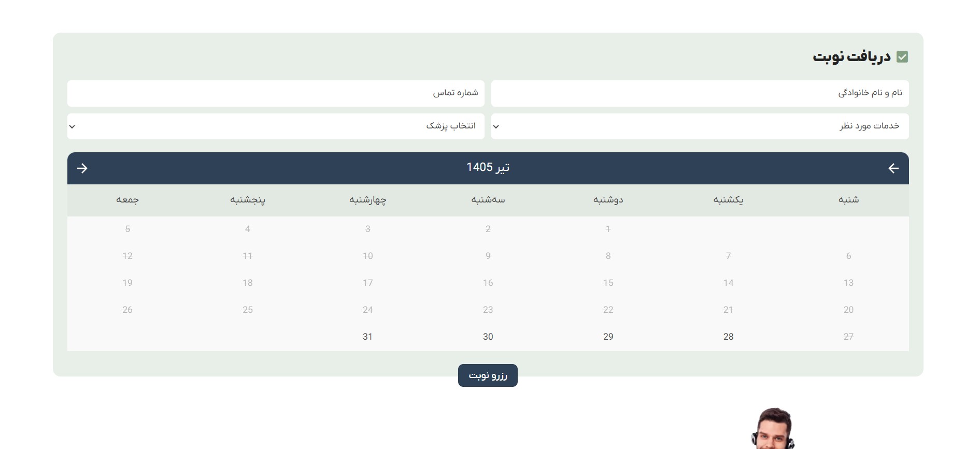Select day 29 in the calendar
The width and height of the screenshot is (980, 449).
[608, 337]
